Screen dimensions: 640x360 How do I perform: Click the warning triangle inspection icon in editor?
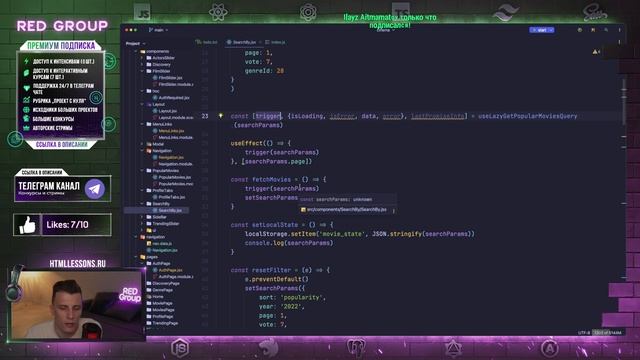point(595,52)
